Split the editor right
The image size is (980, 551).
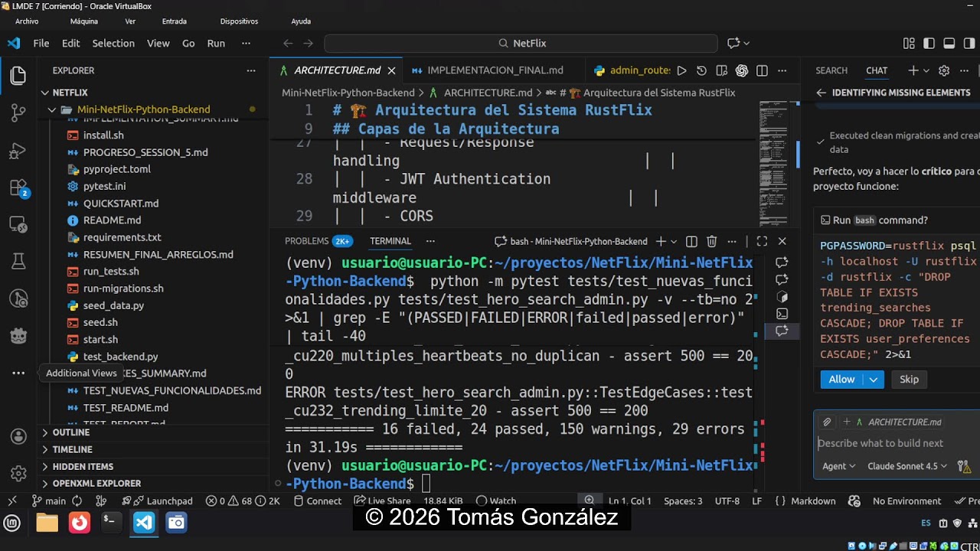[x=762, y=70]
